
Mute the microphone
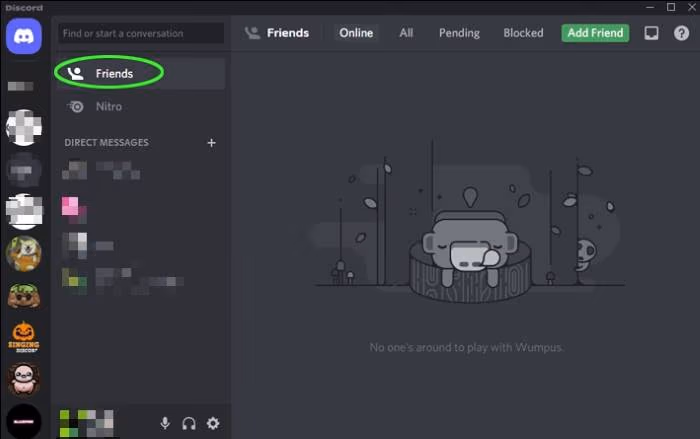[165, 423]
